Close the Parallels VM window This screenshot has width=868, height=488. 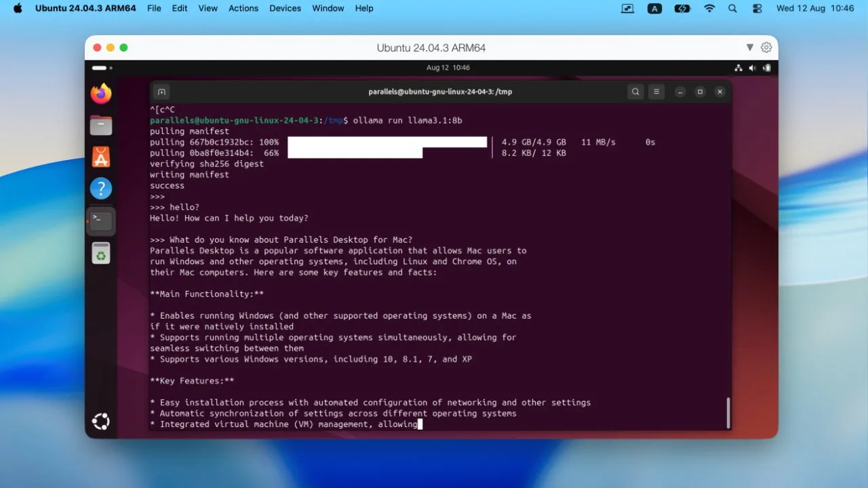[x=97, y=47]
